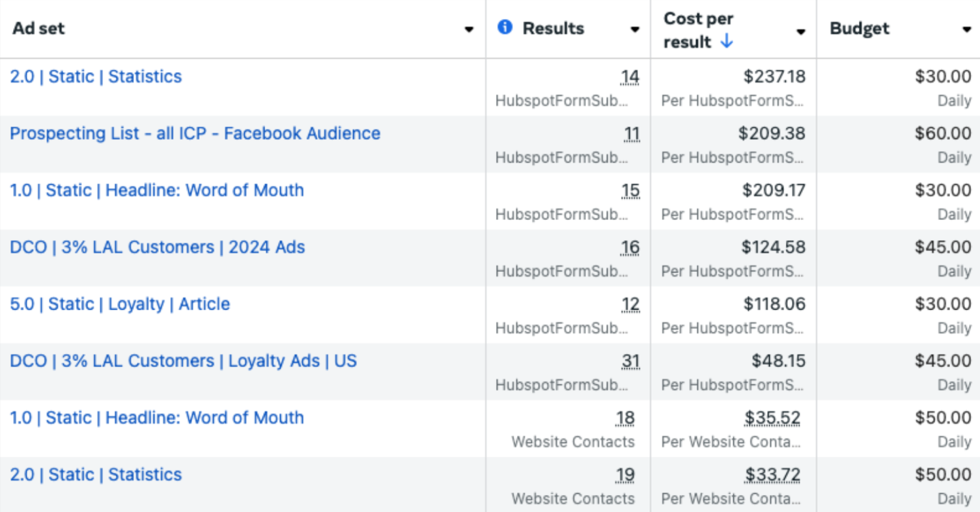Select the 5.0 | Static | Loyalty | Article ad set
This screenshot has width=980, height=512.
coord(120,304)
